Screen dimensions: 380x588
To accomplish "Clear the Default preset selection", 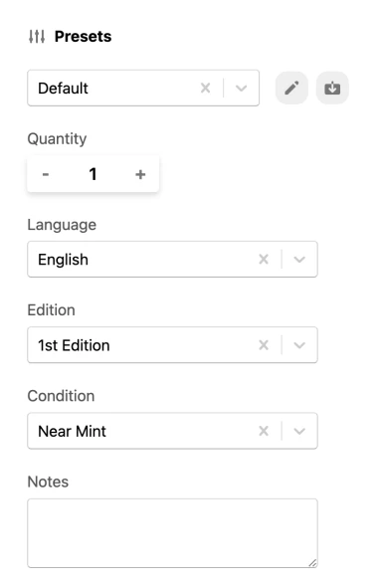I will (x=205, y=89).
